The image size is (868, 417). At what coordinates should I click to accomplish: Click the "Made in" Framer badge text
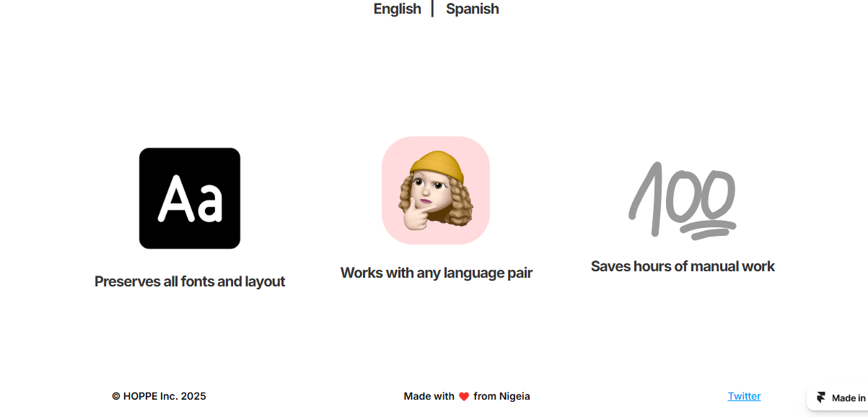tap(849, 398)
